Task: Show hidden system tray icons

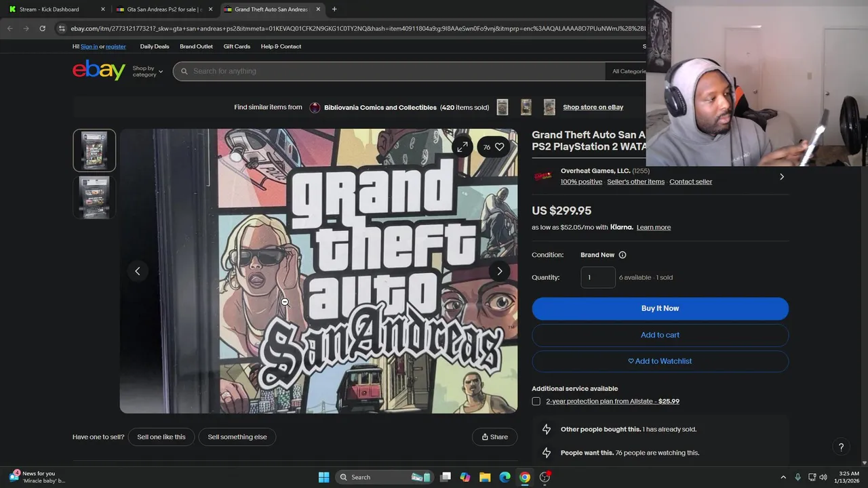Action: (783, 477)
